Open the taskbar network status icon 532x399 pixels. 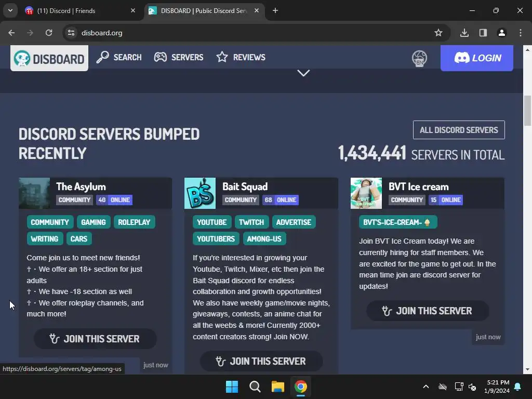tap(459, 387)
